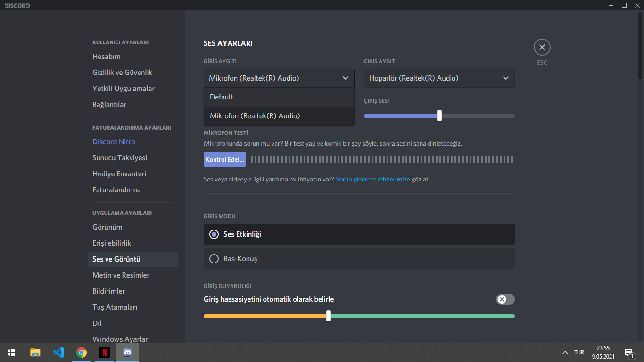644x362 pixels.
Task: Click the Discord taskbar icon
Action: (x=128, y=352)
